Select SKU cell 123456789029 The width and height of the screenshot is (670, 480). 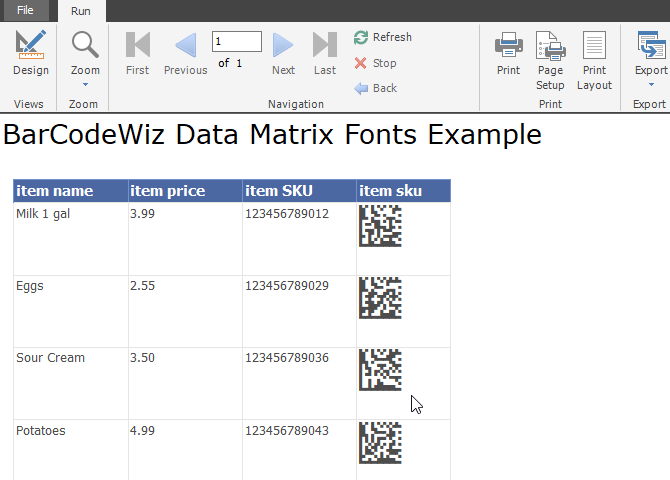coord(299,311)
